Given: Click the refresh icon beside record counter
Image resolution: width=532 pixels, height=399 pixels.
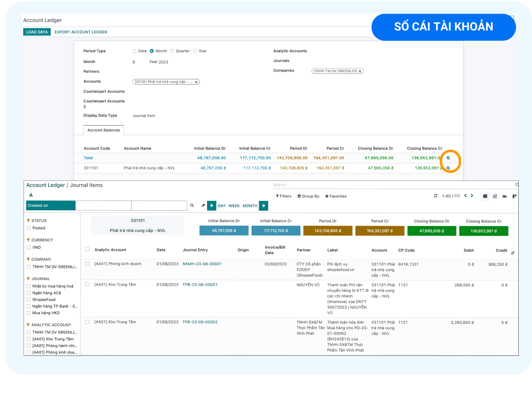Looking at the screenshot, I should point(436,196).
